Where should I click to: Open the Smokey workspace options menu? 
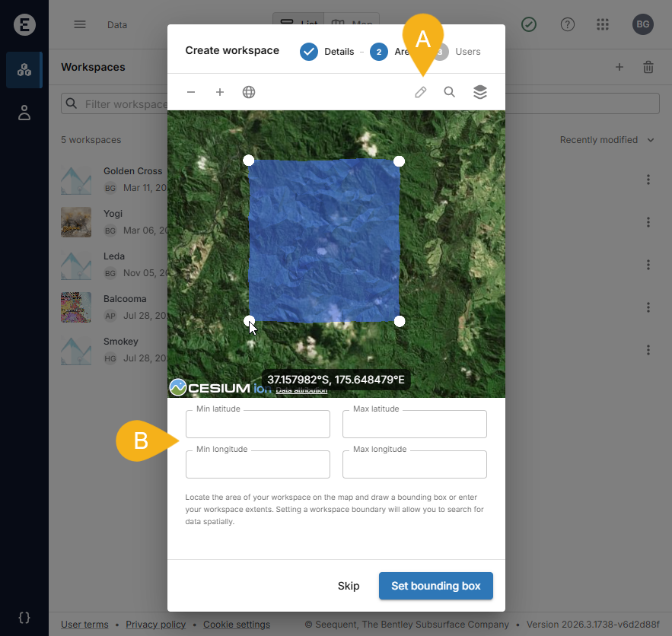[648, 350]
